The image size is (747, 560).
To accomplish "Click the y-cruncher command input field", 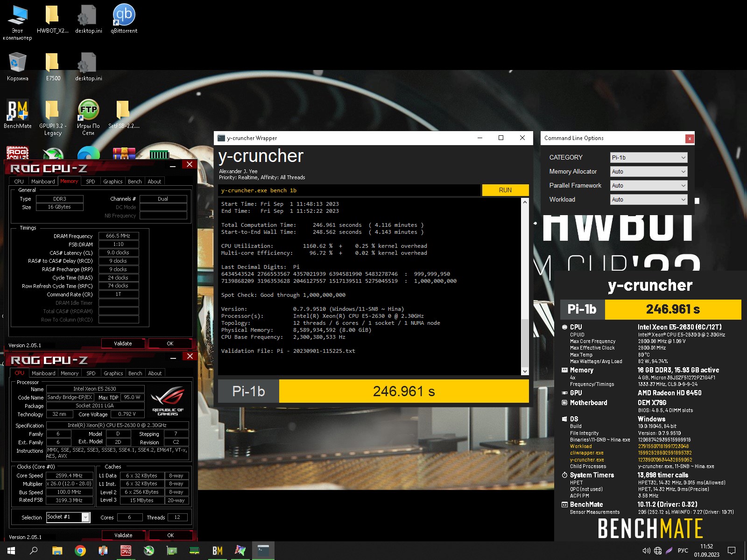I will 349,190.
